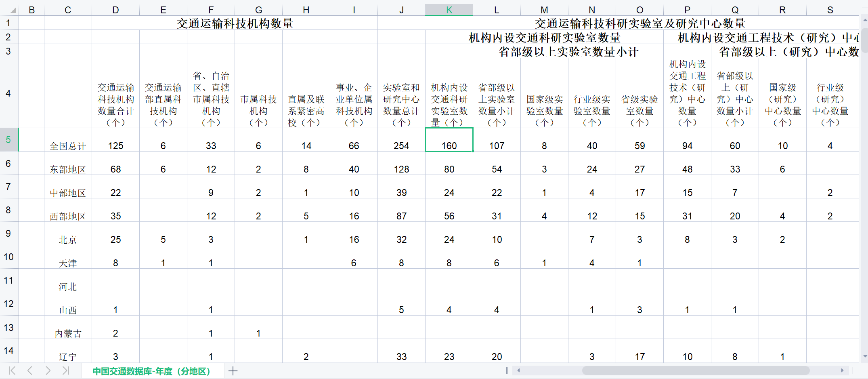This screenshot has width=868, height=379.
Task: Jump to the first sheet tab arrow
Action: (x=12, y=371)
